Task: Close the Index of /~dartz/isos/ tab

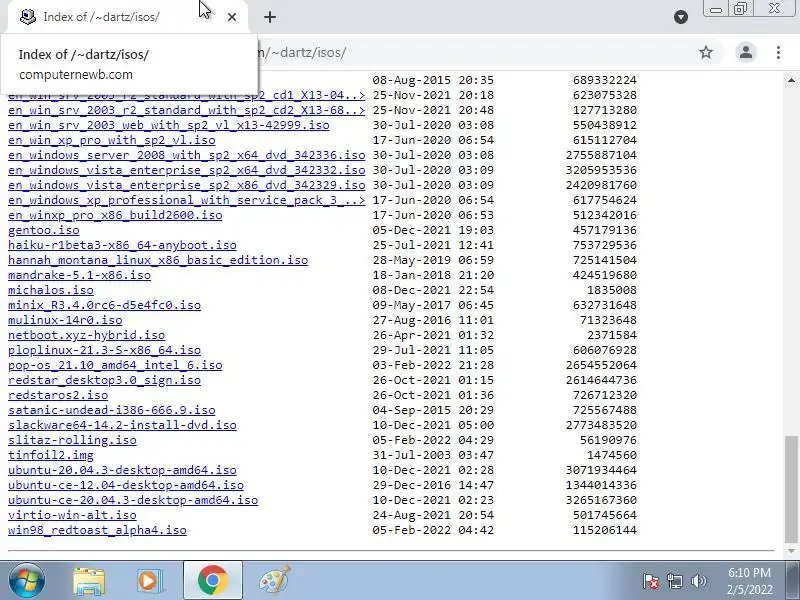Action: coord(232,17)
